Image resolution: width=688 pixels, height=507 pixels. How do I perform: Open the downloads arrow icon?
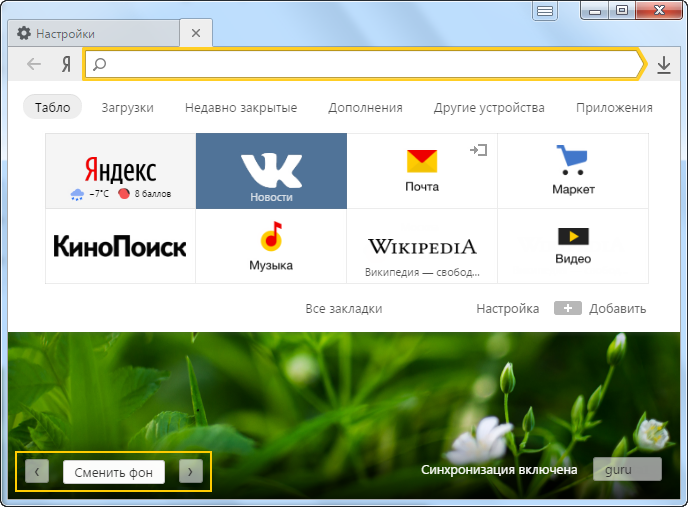pos(664,65)
